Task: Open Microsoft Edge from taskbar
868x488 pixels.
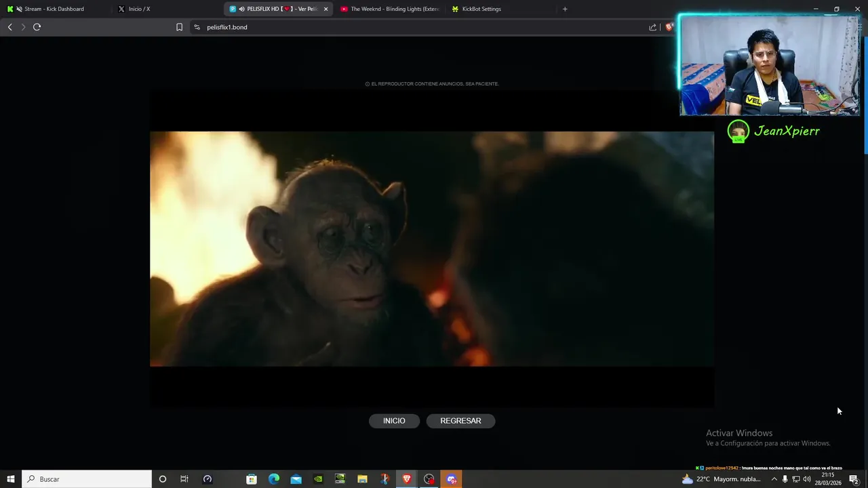Action: (274, 479)
